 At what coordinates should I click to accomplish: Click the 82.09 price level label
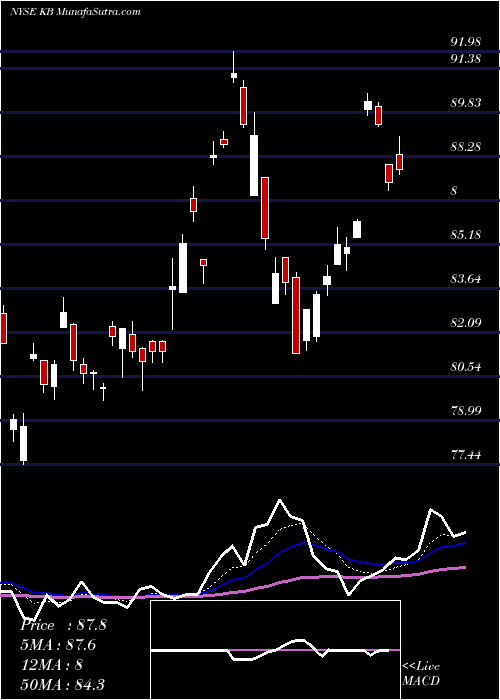[x=466, y=322]
